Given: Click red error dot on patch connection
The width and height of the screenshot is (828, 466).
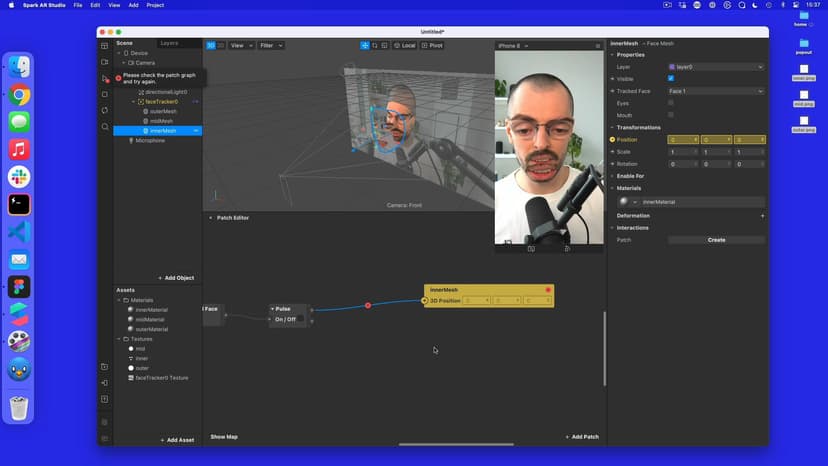Looking at the screenshot, I should point(368,305).
